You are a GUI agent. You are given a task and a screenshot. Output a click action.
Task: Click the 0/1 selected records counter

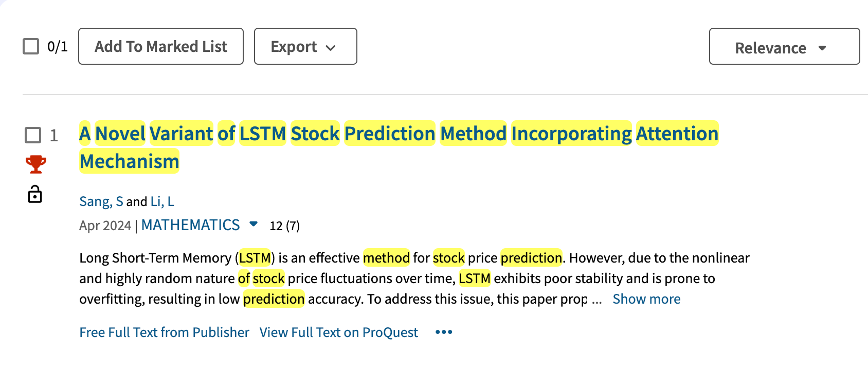tap(57, 47)
